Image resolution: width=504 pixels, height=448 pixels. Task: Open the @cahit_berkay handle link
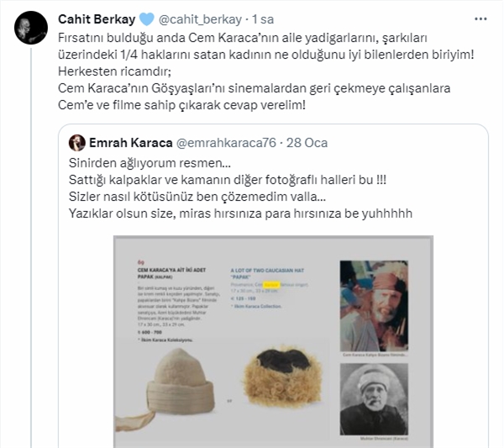pos(200,19)
